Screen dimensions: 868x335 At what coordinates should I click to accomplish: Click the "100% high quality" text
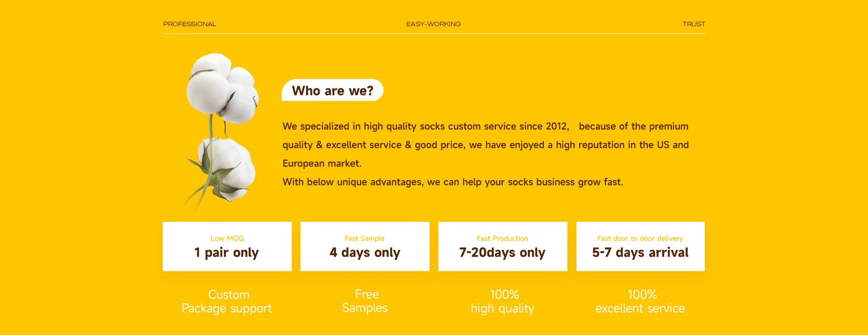click(x=503, y=301)
